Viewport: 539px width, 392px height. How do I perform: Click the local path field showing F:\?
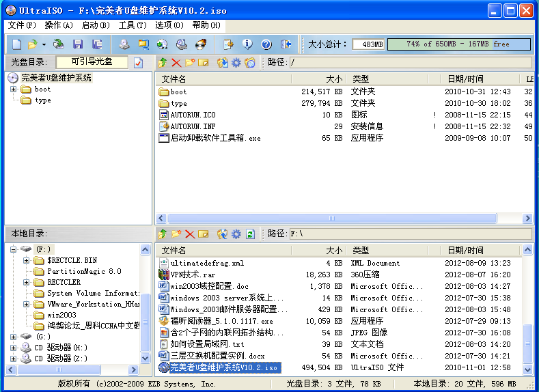click(411, 234)
